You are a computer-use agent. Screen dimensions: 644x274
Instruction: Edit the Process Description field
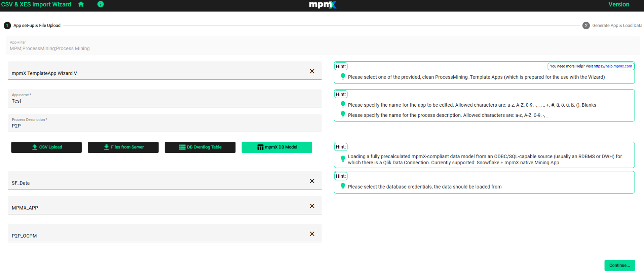(x=165, y=123)
